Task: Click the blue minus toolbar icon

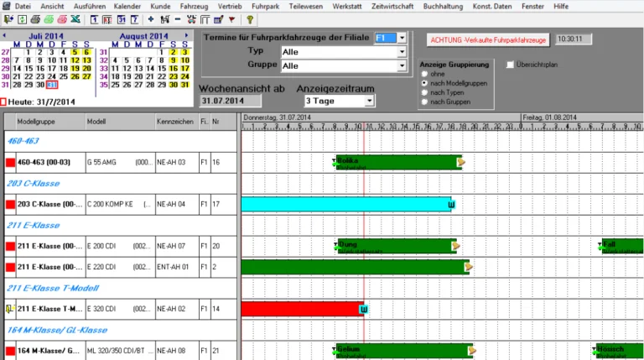Action: pos(178,19)
